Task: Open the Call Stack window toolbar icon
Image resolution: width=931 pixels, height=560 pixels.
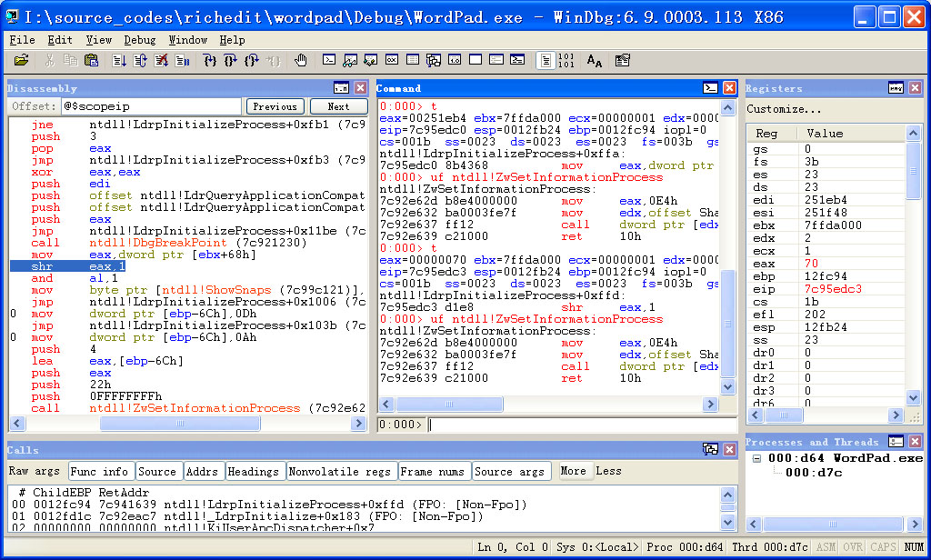Action: point(434,60)
